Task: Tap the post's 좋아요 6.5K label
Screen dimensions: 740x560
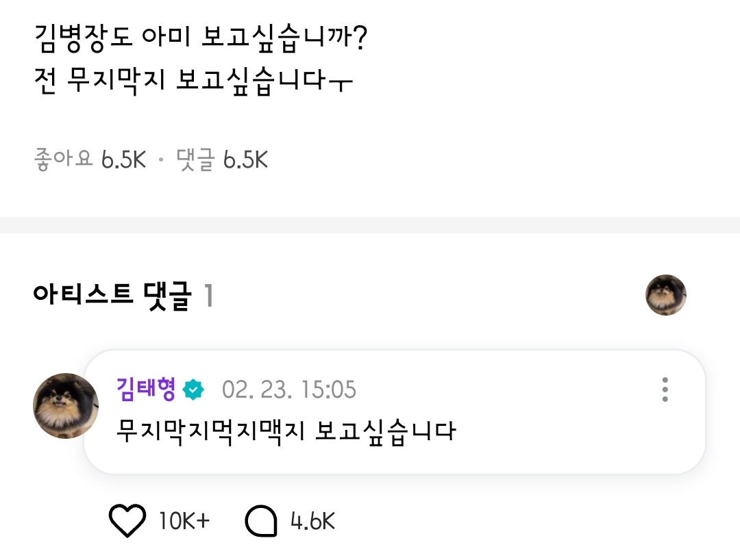Action: coord(90,160)
